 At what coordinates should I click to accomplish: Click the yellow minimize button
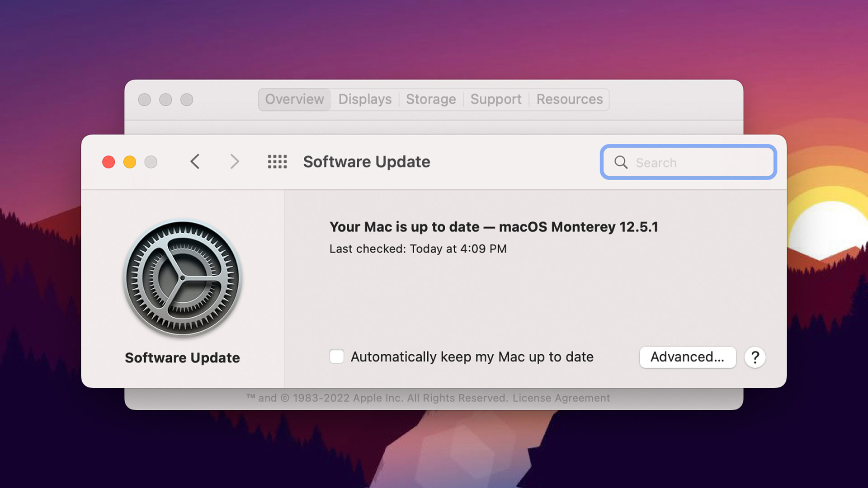130,161
